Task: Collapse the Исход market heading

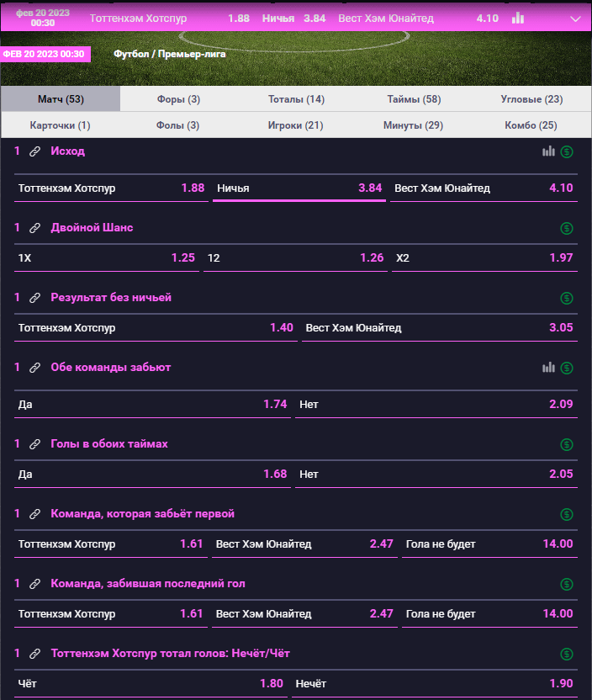Action: 68,151
